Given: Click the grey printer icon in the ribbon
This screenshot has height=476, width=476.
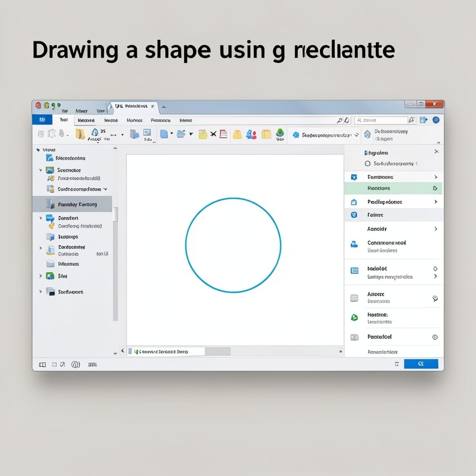Looking at the screenshot, I should (62, 133).
